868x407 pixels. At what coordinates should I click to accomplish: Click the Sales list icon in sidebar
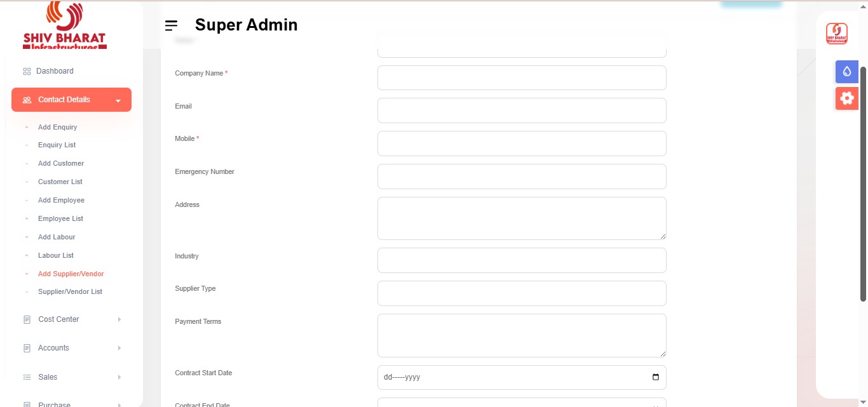pyautogui.click(x=27, y=377)
